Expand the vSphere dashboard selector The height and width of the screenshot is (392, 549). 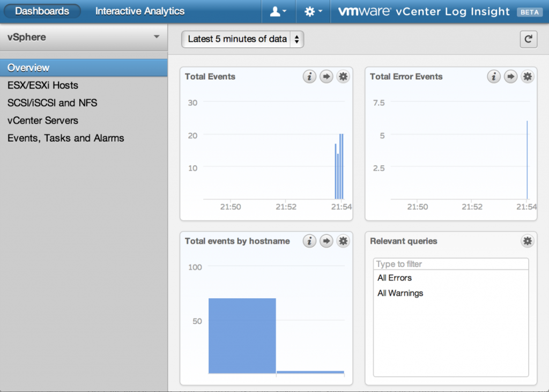coord(84,38)
